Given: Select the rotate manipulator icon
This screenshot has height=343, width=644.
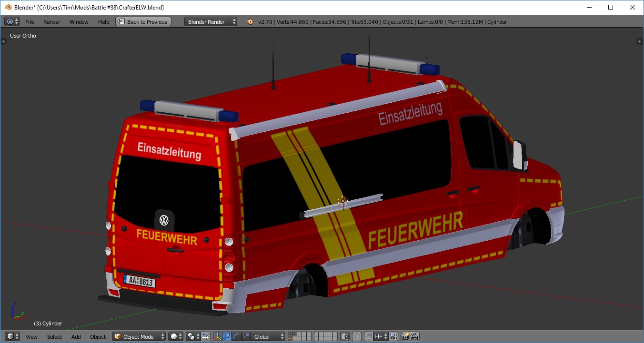Looking at the screenshot, I should click(x=236, y=336).
